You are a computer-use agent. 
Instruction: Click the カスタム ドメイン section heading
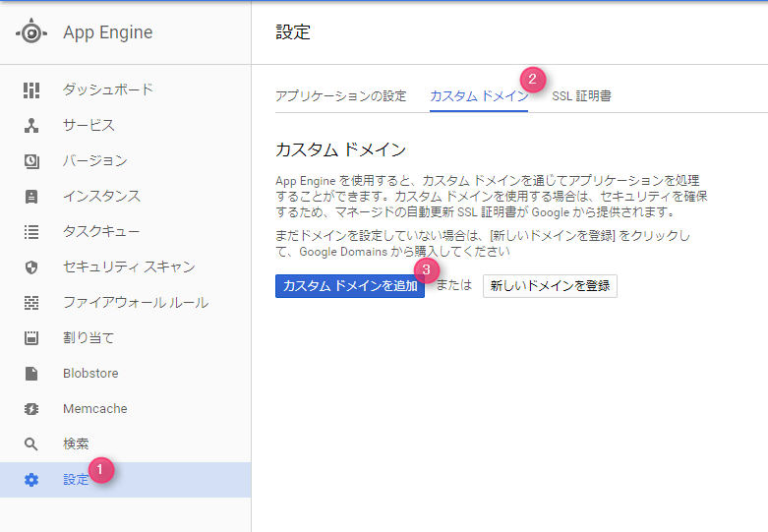[341, 149]
